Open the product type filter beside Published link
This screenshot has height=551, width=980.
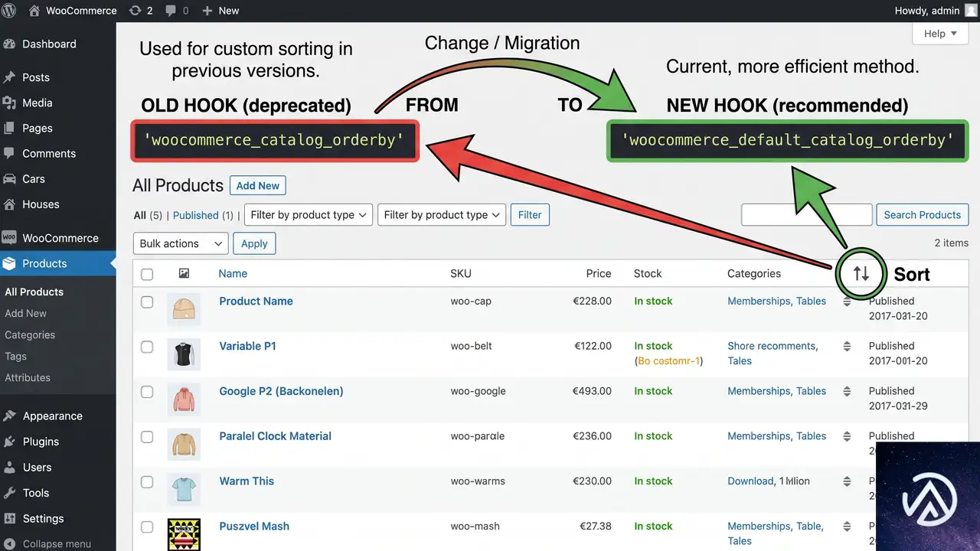point(309,215)
